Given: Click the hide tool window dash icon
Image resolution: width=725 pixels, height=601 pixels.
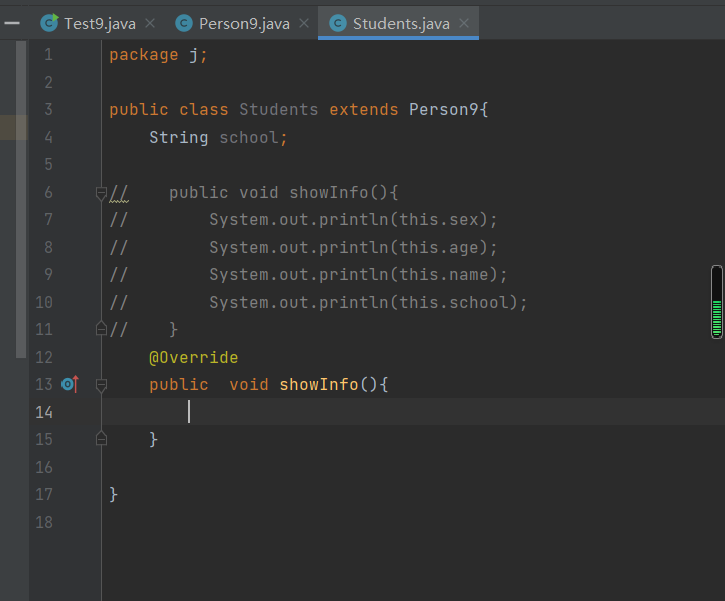Looking at the screenshot, I should tap(12, 23).
